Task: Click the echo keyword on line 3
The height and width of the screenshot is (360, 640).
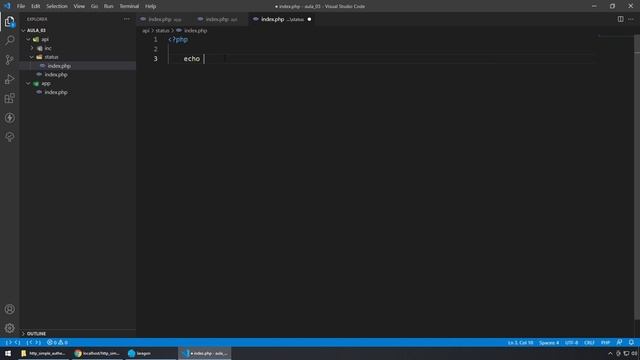Action: 191,59
